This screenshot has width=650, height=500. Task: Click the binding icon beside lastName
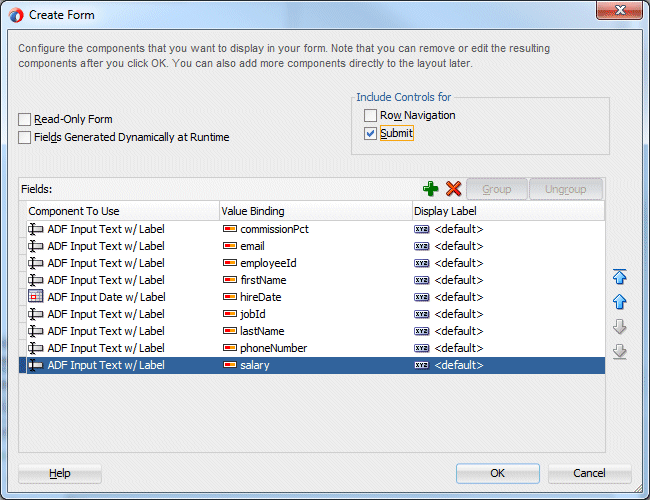coord(230,331)
